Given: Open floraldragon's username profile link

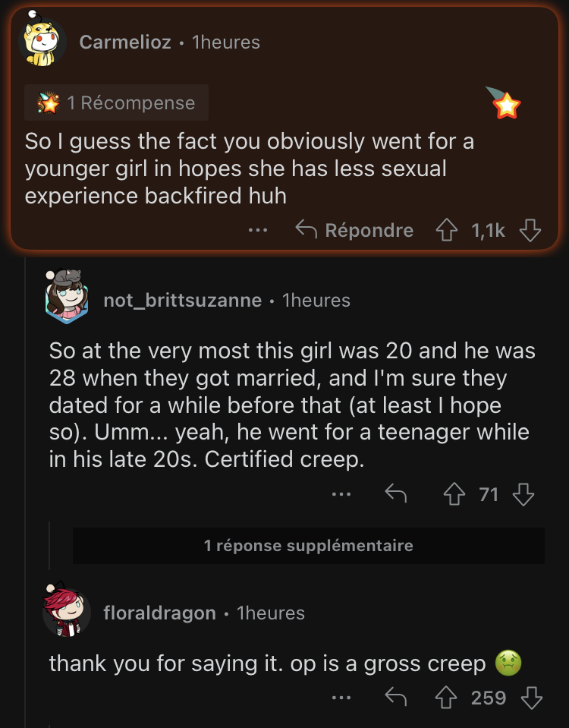Looking at the screenshot, I should (159, 613).
